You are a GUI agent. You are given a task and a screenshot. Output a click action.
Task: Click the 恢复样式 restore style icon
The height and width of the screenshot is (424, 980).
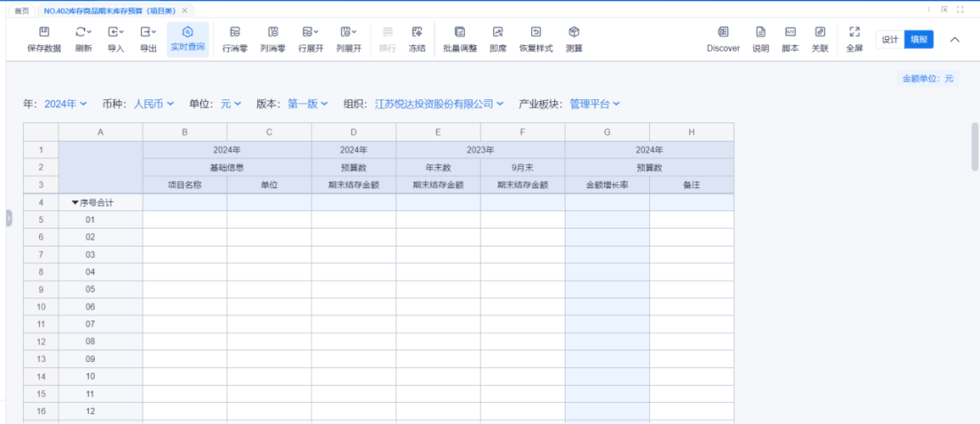(x=535, y=39)
